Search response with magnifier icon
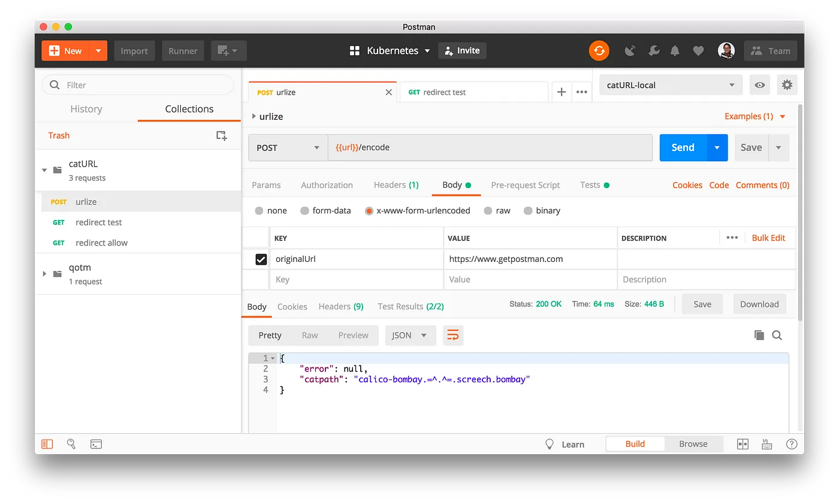839x504 pixels. point(777,335)
